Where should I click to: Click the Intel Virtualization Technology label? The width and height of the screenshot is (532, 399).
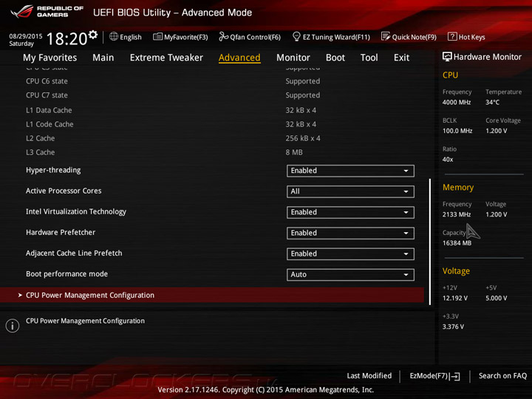coord(76,211)
